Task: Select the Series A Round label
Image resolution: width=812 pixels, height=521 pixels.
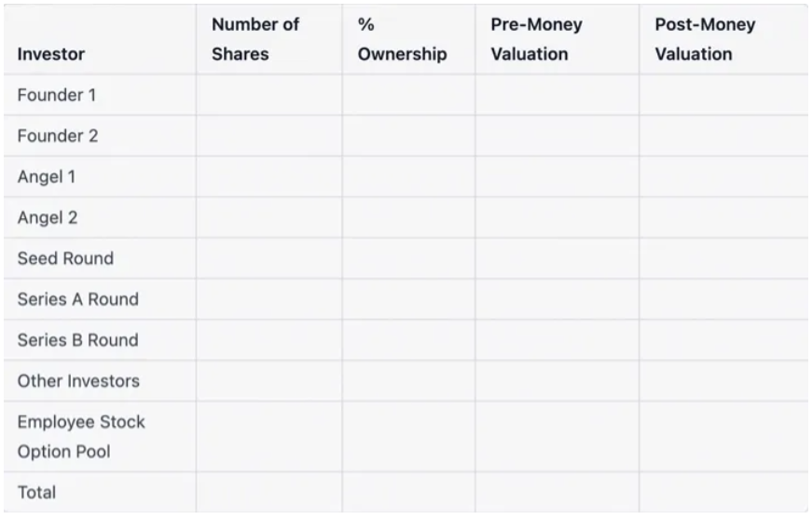Action: (x=77, y=299)
